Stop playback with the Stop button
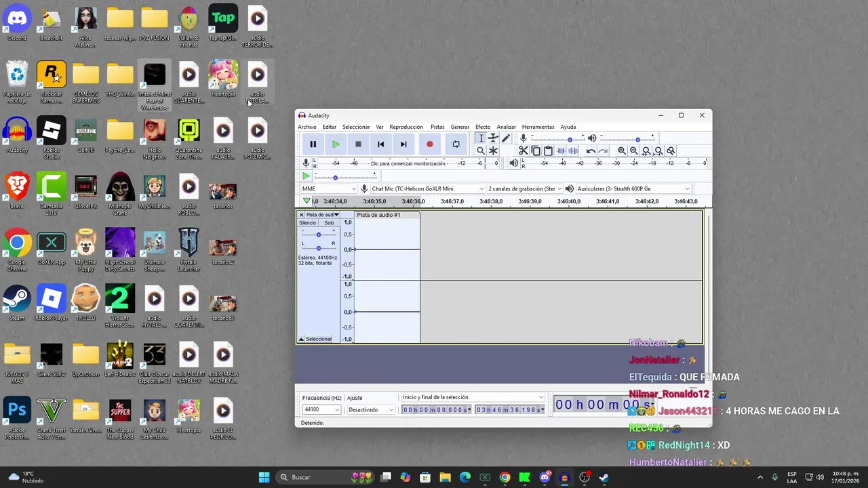The image size is (868, 488). pos(358,144)
